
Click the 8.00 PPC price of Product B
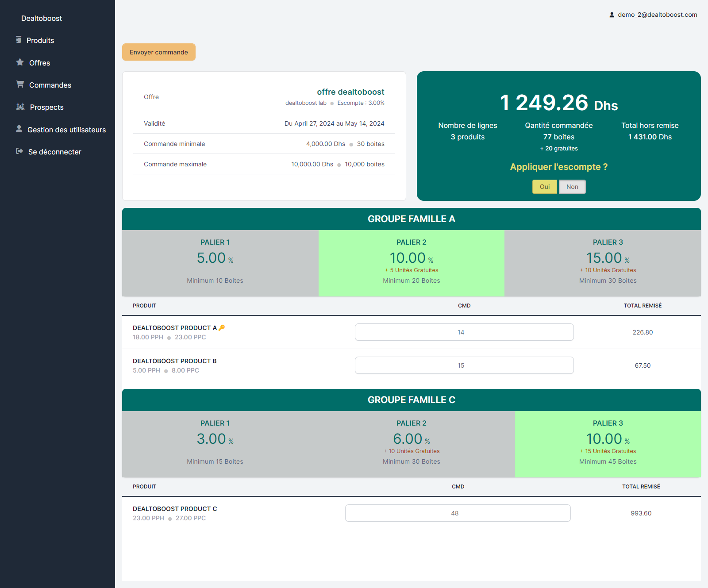(185, 370)
